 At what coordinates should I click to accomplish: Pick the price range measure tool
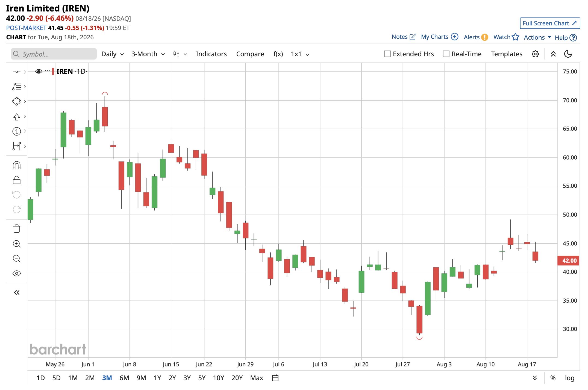[16, 146]
